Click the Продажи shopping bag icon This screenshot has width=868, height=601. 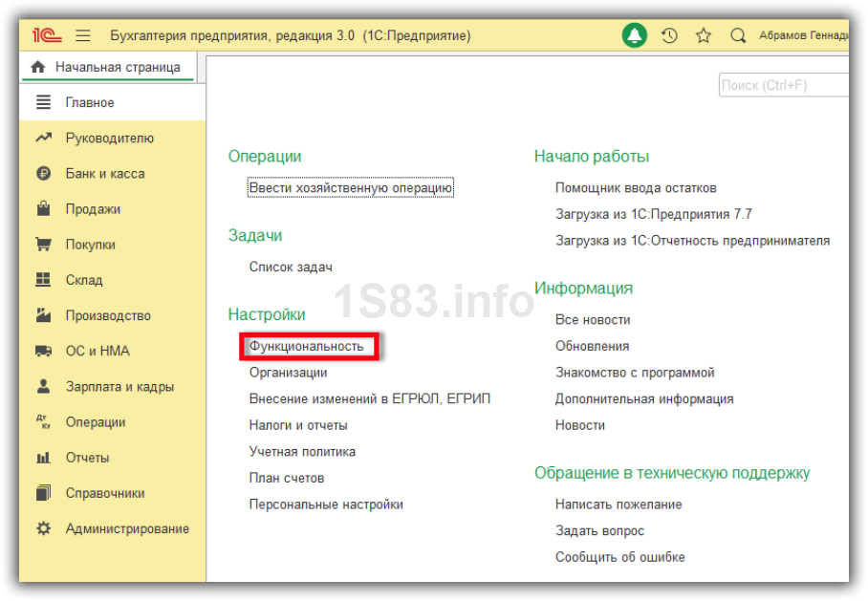point(43,208)
